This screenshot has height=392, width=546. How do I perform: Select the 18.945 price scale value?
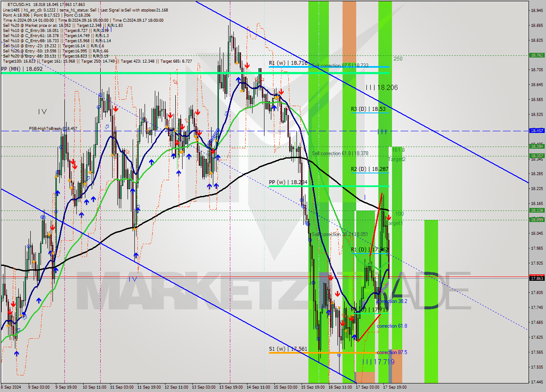pyautogui.click(x=537, y=10)
